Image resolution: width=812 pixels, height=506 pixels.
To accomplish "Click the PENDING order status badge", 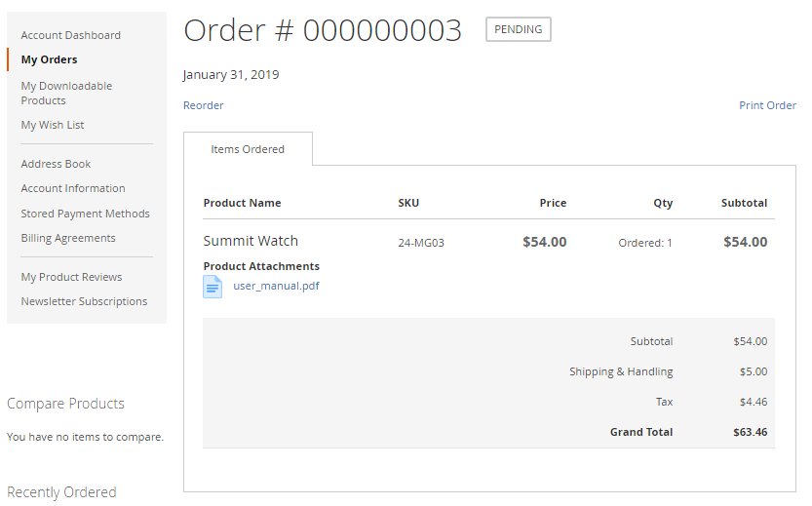I will 519,29.
